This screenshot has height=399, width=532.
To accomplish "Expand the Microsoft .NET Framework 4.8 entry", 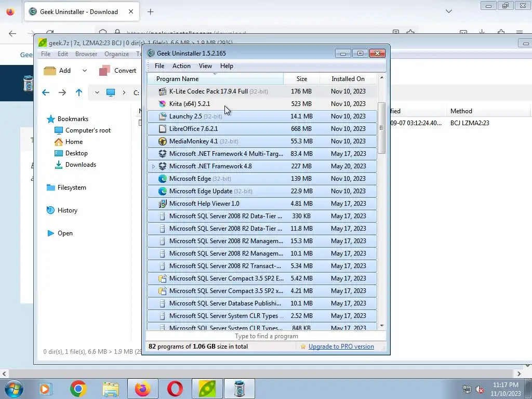I will tap(153, 166).
